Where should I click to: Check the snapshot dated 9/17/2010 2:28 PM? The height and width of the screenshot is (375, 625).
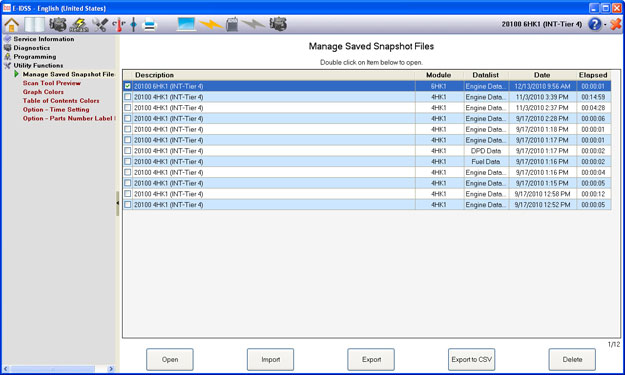pyautogui.click(x=128, y=118)
